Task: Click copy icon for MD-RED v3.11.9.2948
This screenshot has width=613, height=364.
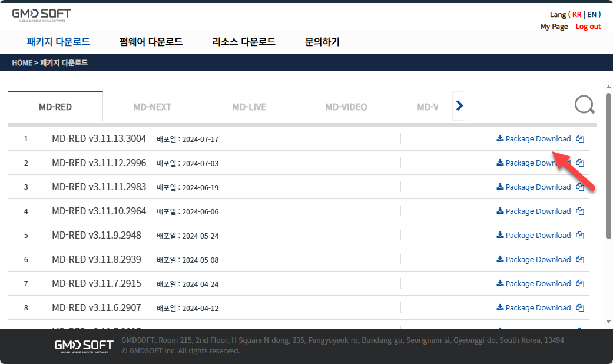Action: [580, 236]
